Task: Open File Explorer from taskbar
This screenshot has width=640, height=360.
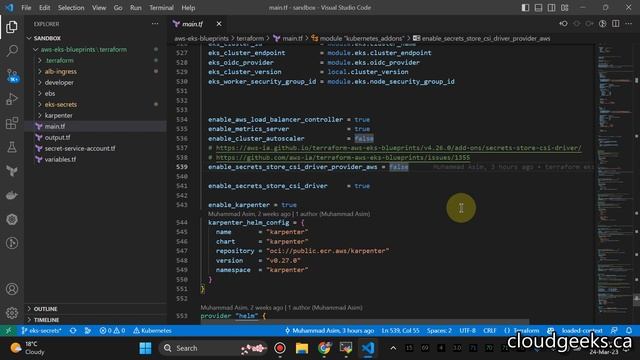Action: click(x=302, y=348)
